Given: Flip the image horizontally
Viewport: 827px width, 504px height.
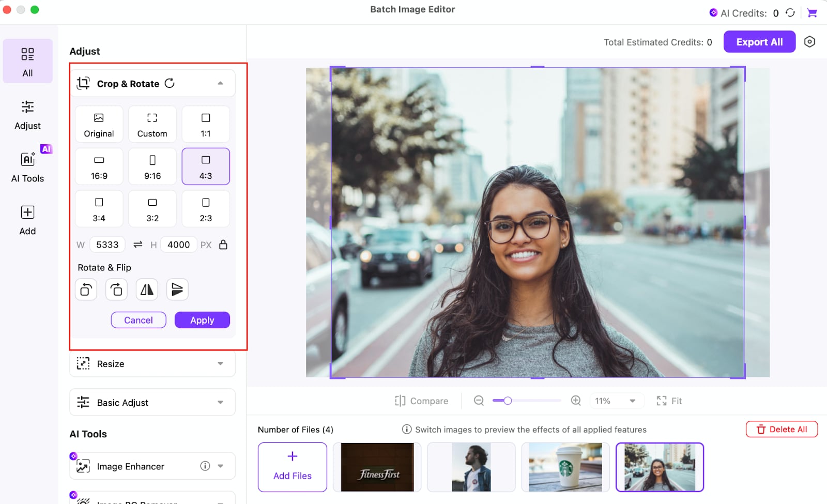Looking at the screenshot, I should pos(147,289).
